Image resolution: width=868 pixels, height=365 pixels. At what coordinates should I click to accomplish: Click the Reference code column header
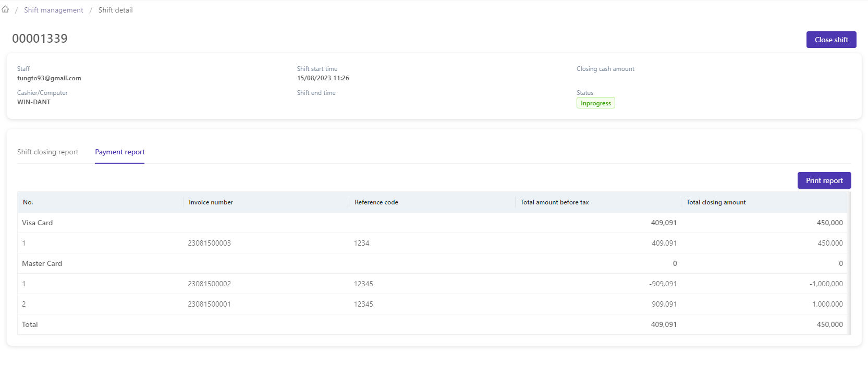click(x=376, y=202)
